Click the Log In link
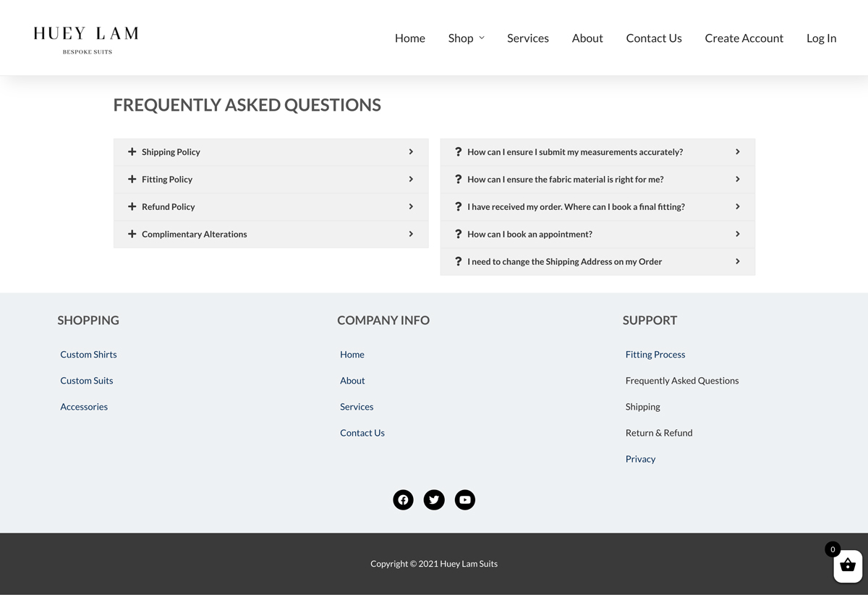Image resolution: width=868 pixels, height=595 pixels. [821, 38]
